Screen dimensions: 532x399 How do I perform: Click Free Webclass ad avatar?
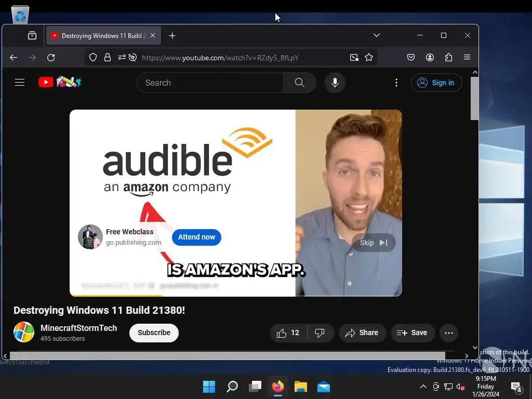point(90,237)
